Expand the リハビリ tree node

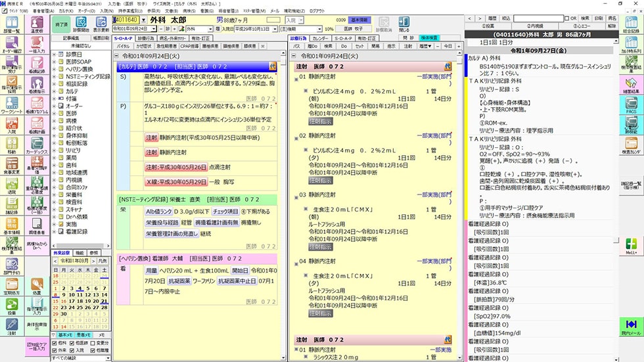(x=54, y=150)
